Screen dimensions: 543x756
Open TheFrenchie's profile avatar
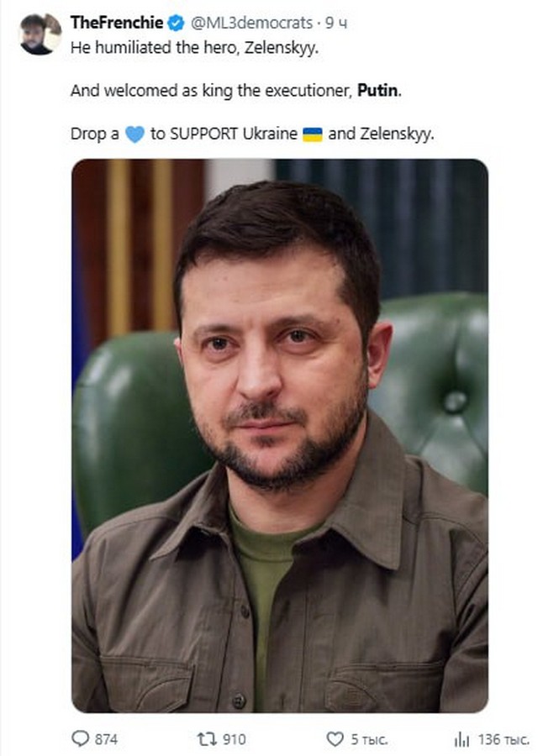(x=40, y=34)
